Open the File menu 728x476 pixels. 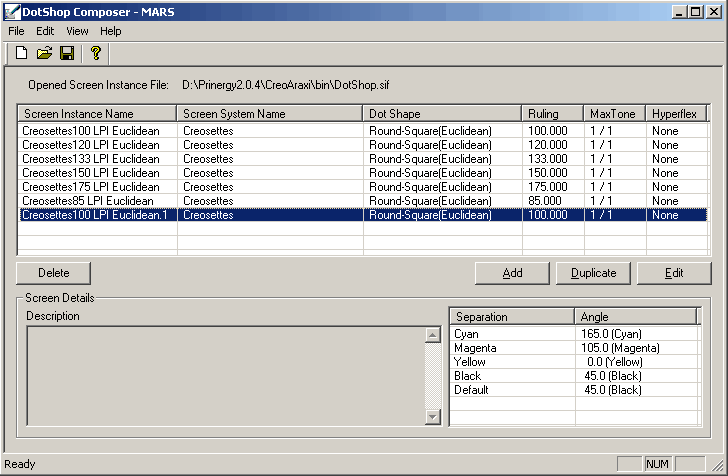coord(16,31)
